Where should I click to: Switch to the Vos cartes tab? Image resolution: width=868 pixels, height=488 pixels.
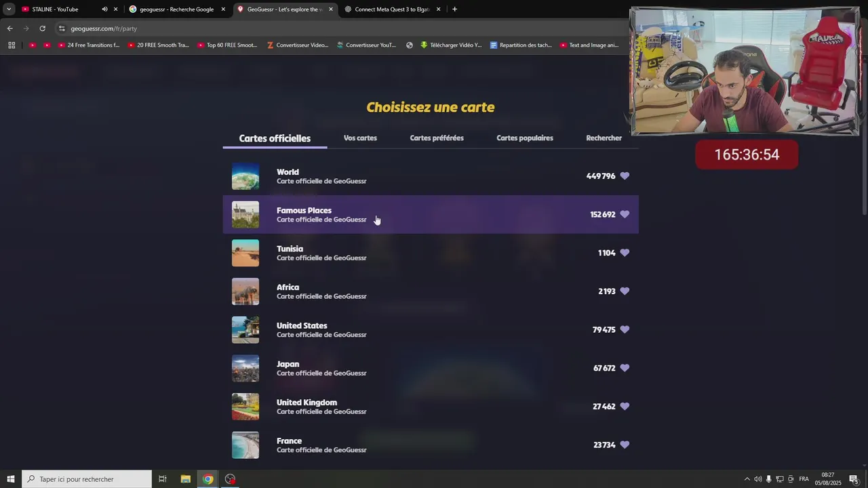pyautogui.click(x=360, y=138)
